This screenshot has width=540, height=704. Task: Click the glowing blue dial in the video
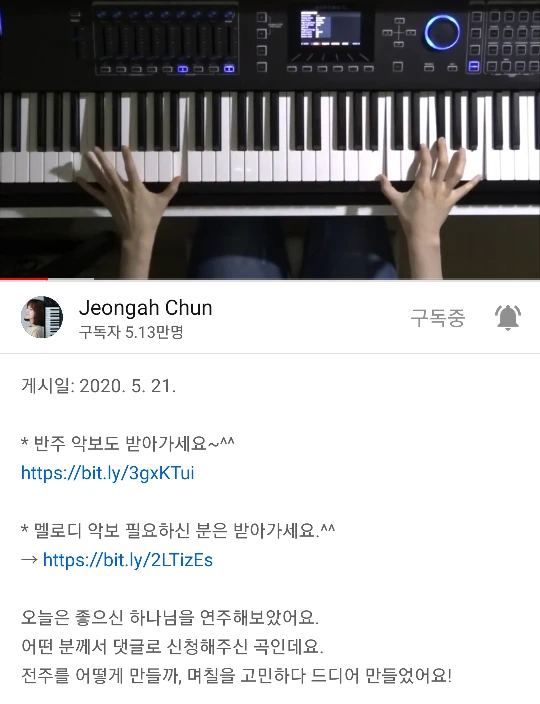tap(442, 32)
